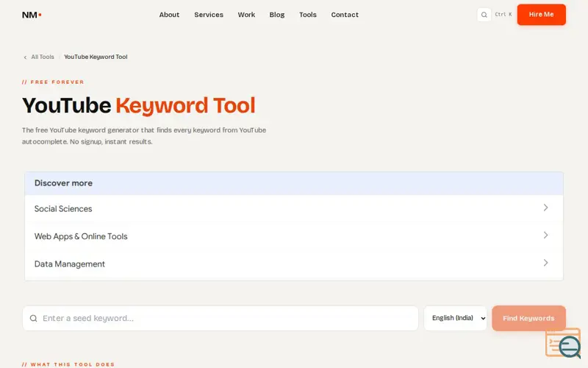
Task: Go to the Work page
Action: [x=246, y=15]
